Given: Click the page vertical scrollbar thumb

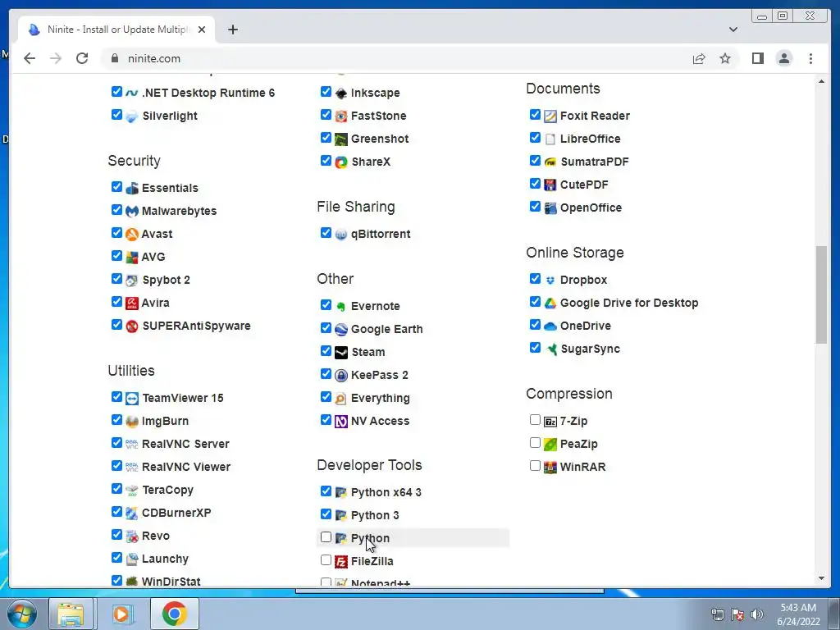Looking at the screenshot, I should click(x=821, y=294).
